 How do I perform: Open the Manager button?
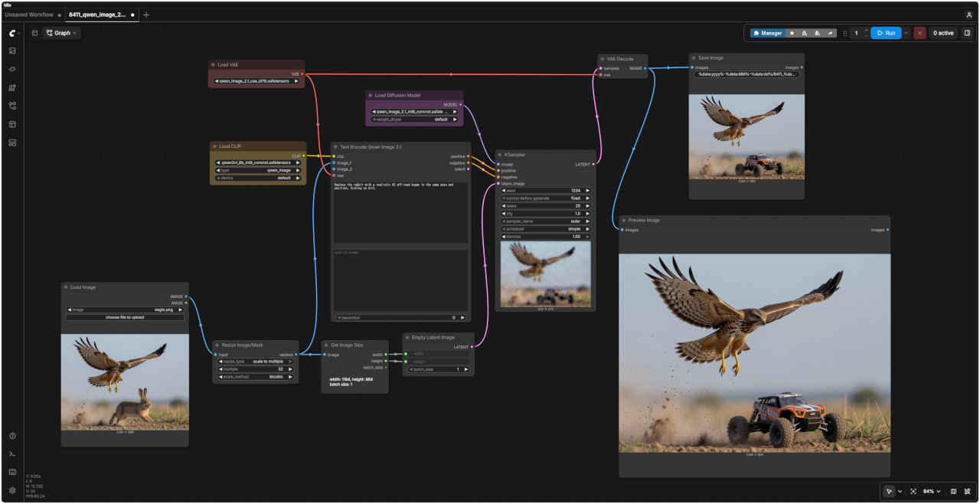point(767,33)
